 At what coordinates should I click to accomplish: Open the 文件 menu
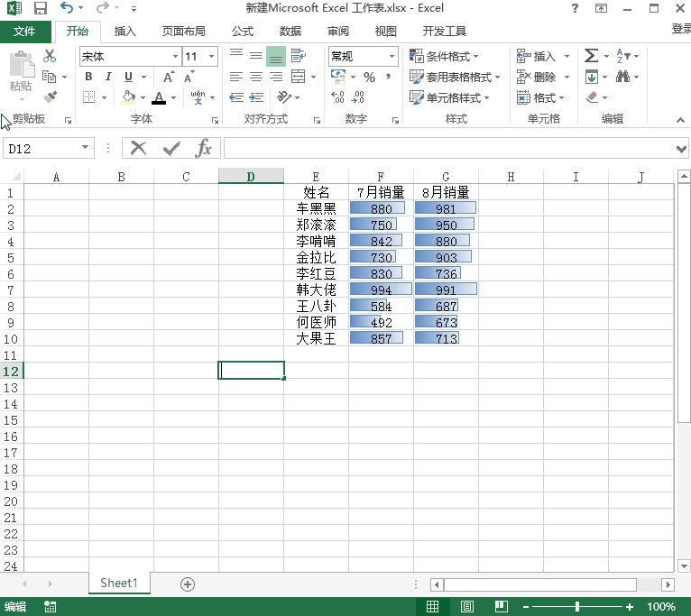click(24, 32)
